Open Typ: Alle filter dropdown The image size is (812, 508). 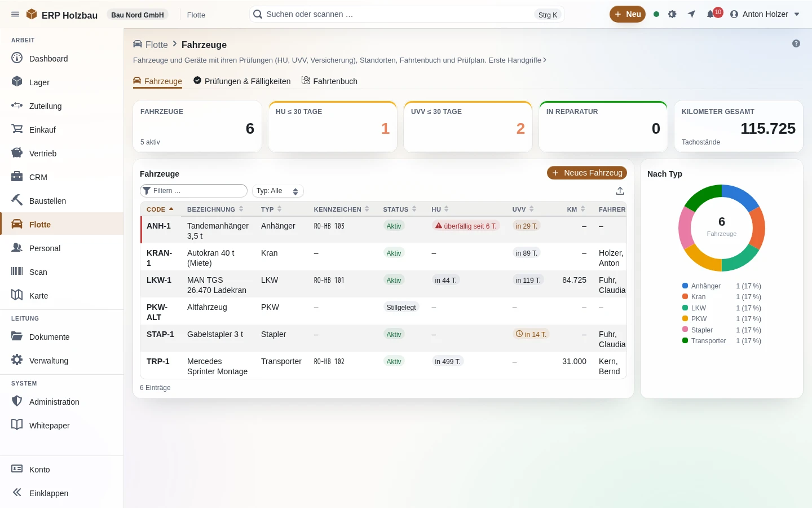[x=278, y=191]
